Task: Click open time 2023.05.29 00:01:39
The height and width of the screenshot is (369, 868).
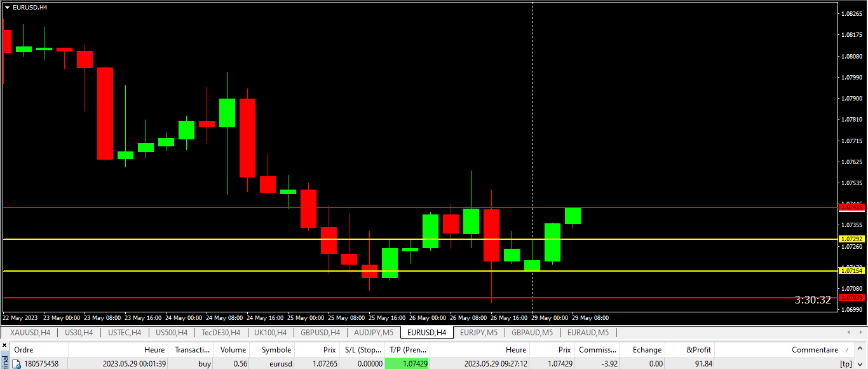Action: tap(135, 364)
